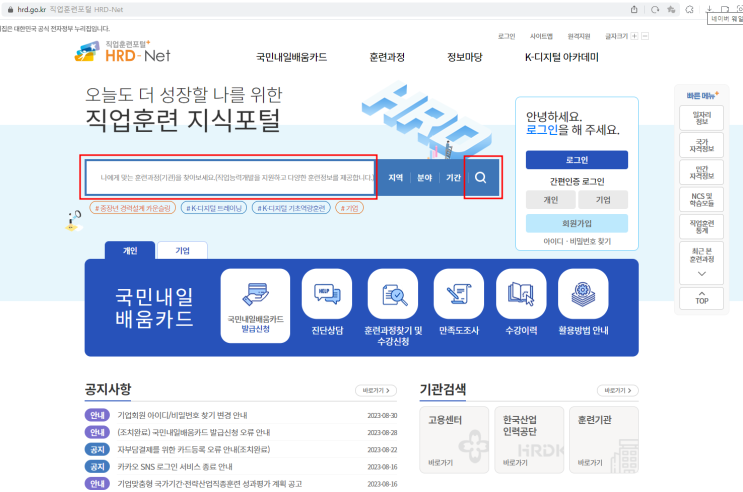Click the browser extensions icon
The height and width of the screenshot is (492, 743).
point(689,9)
